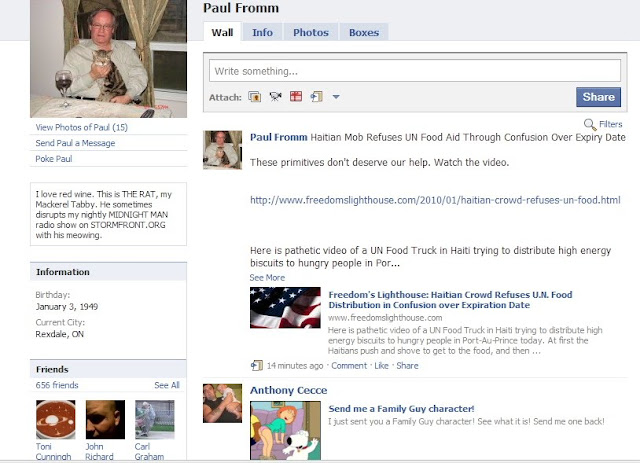Open the American flag article thumbnail
The height and width of the screenshot is (463, 640).
[x=285, y=308]
